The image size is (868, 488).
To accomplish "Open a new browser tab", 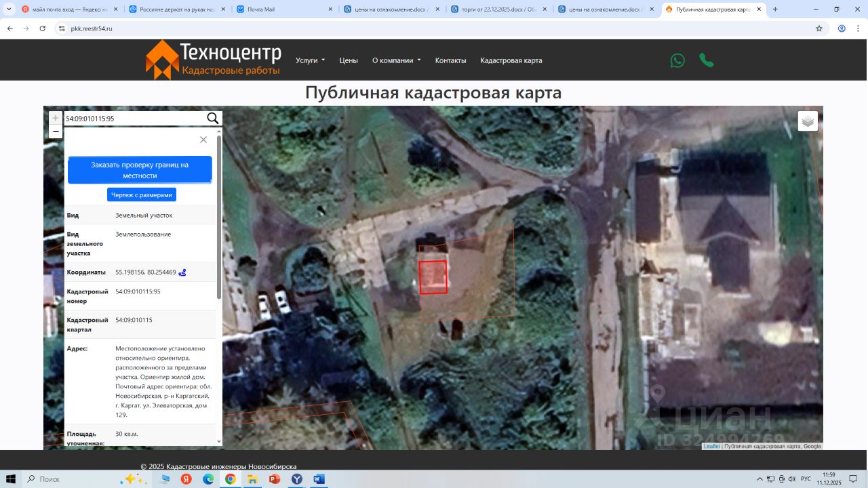I will point(775,9).
